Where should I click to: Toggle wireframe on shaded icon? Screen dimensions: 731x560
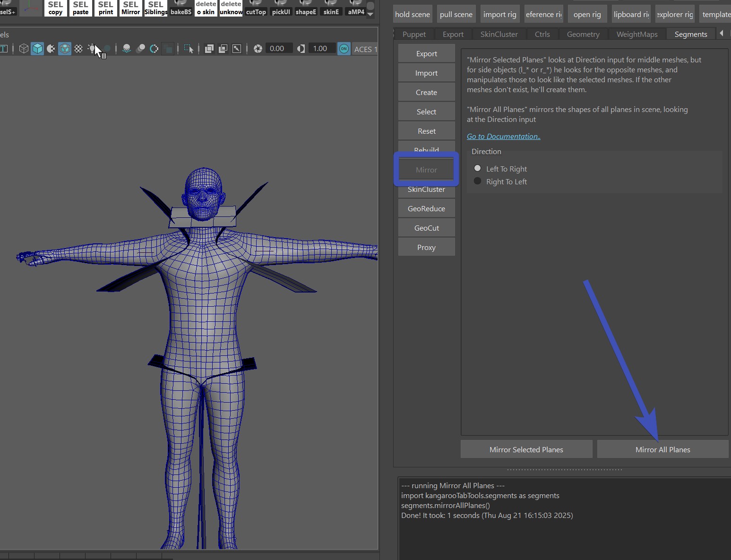(65, 49)
